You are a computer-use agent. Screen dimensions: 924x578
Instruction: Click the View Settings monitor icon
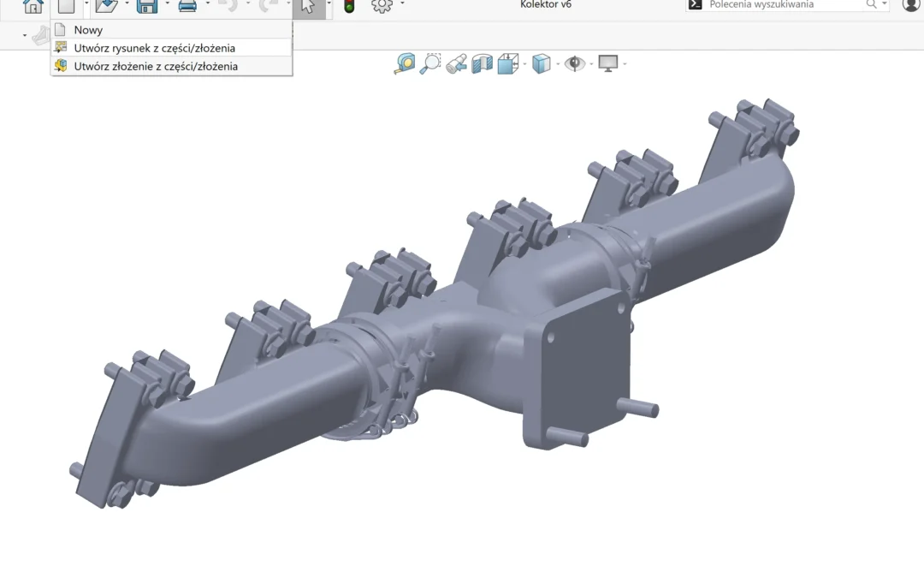[x=608, y=63]
